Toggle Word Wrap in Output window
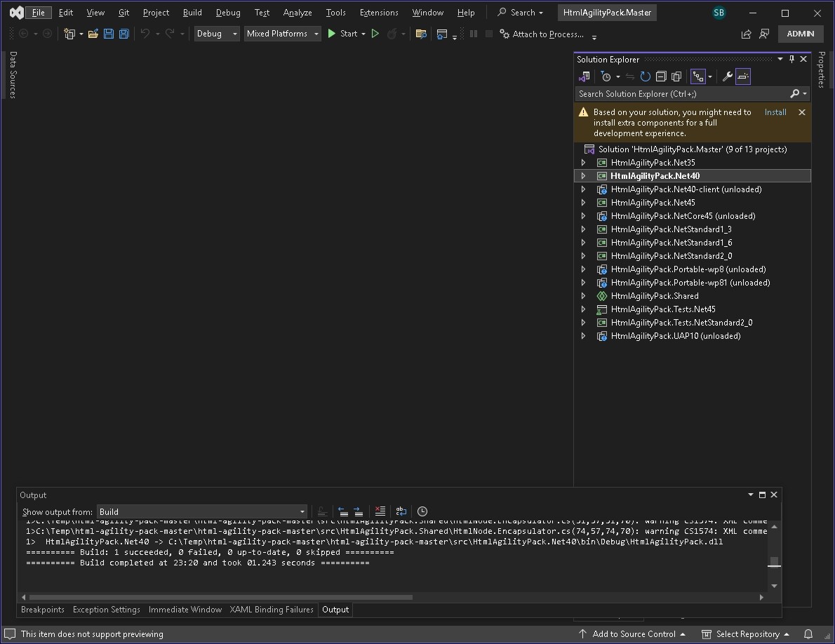Image resolution: width=835 pixels, height=644 pixels. (401, 511)
